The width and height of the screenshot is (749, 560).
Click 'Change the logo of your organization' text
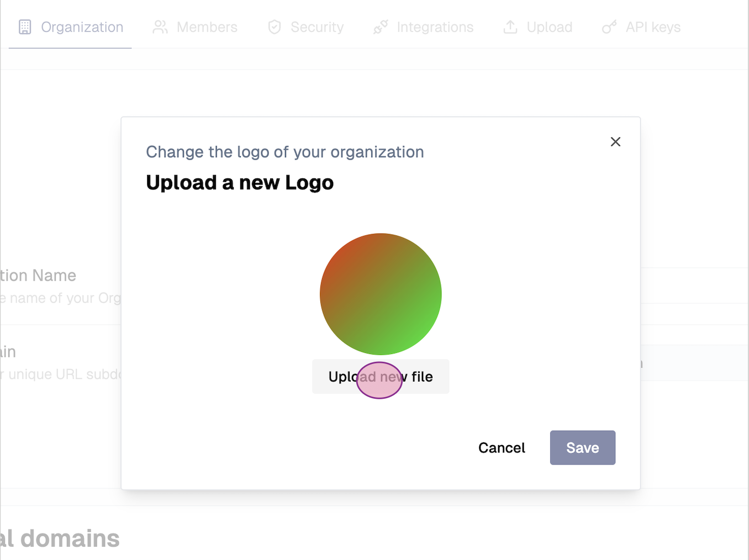[x=285, y=152]
